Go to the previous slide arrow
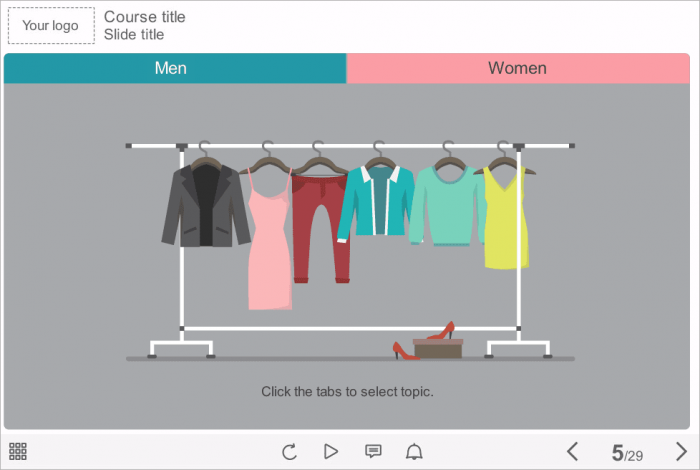 pos(573,452)
